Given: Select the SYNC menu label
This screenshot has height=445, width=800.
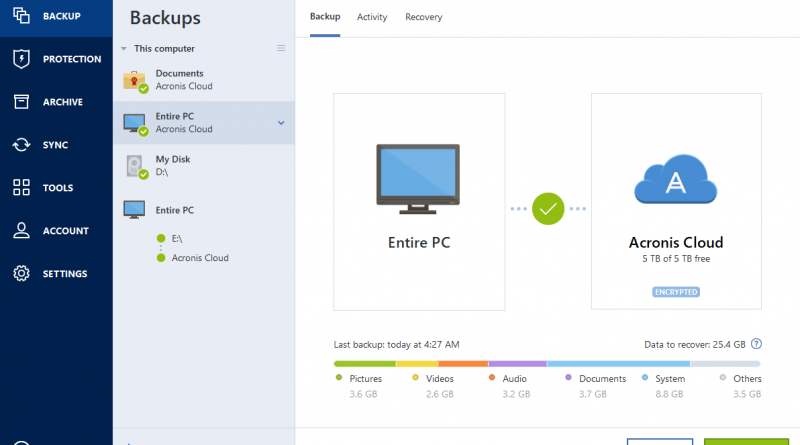Looking at the screenshot, I should [x=55, y=145].
